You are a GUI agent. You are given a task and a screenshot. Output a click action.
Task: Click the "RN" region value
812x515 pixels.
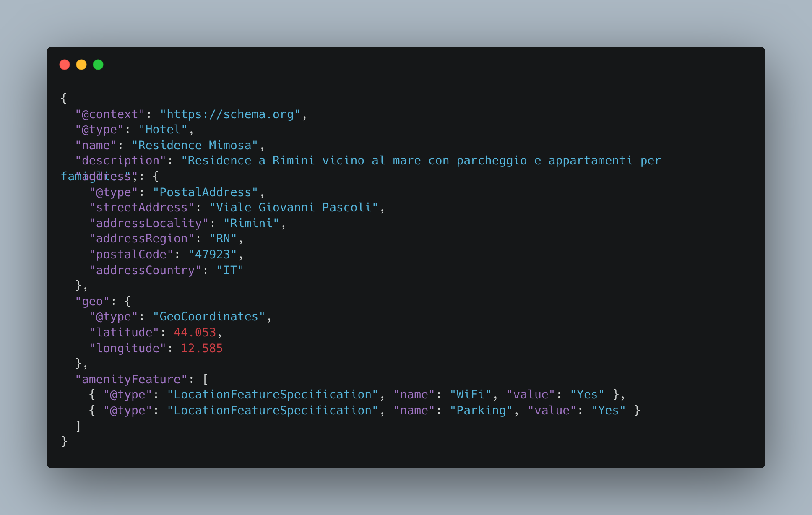coord(223,239)
